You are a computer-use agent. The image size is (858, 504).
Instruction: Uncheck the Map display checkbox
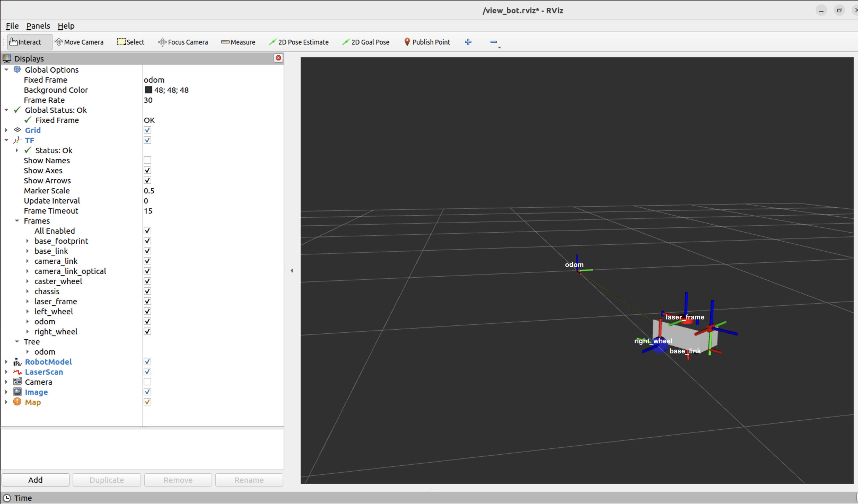(147, 402)
